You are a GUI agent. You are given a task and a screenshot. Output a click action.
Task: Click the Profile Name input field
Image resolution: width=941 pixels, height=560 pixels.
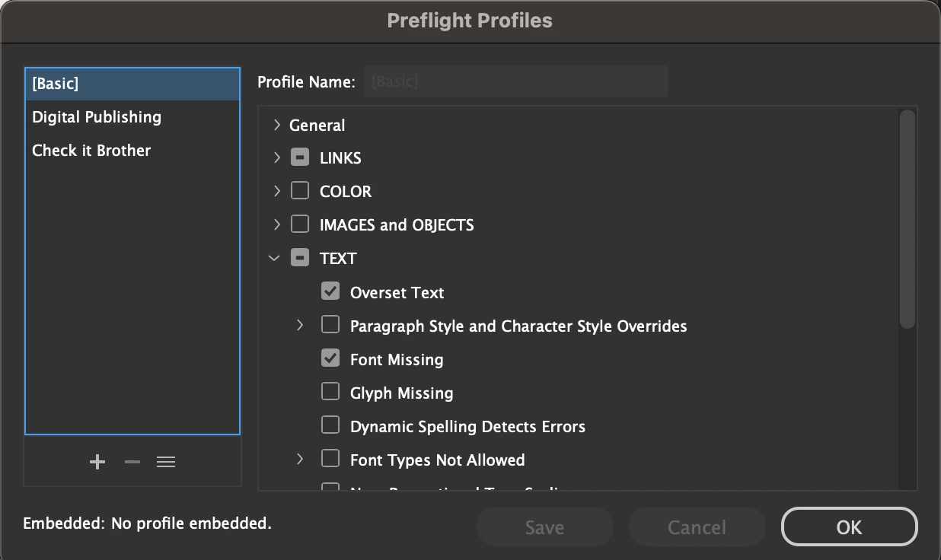coord(515,81)
